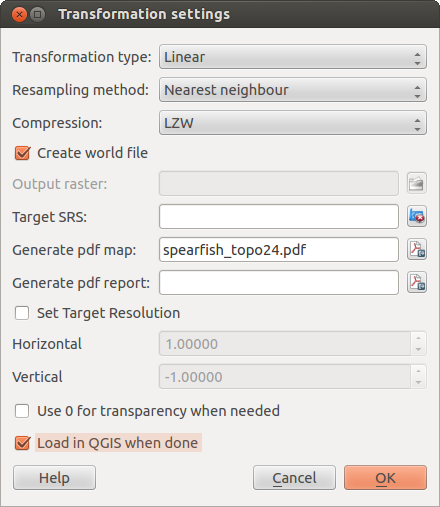
Task: Click the Output raster input field
Action: pyautogui.click(x=279, y=183)
